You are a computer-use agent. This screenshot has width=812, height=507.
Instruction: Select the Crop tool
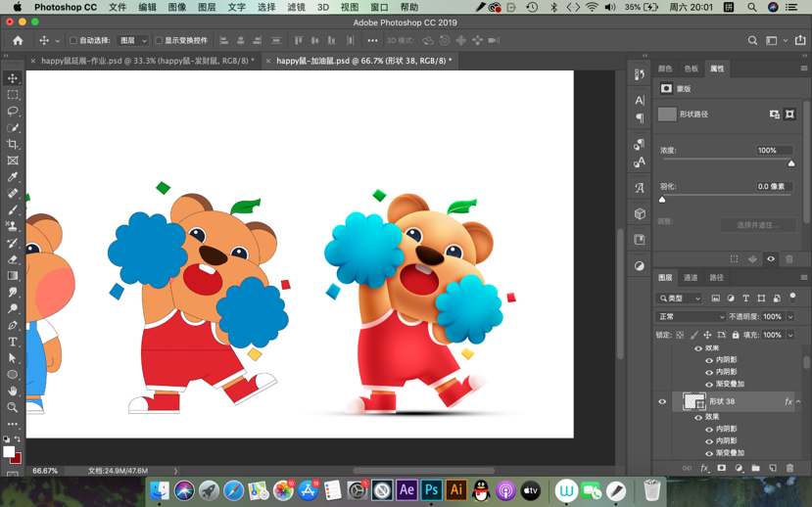[13, 144]
